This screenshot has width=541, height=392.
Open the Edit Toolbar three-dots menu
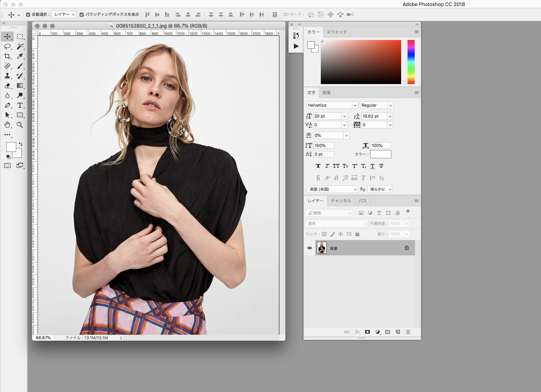click(x=7, y=135)
